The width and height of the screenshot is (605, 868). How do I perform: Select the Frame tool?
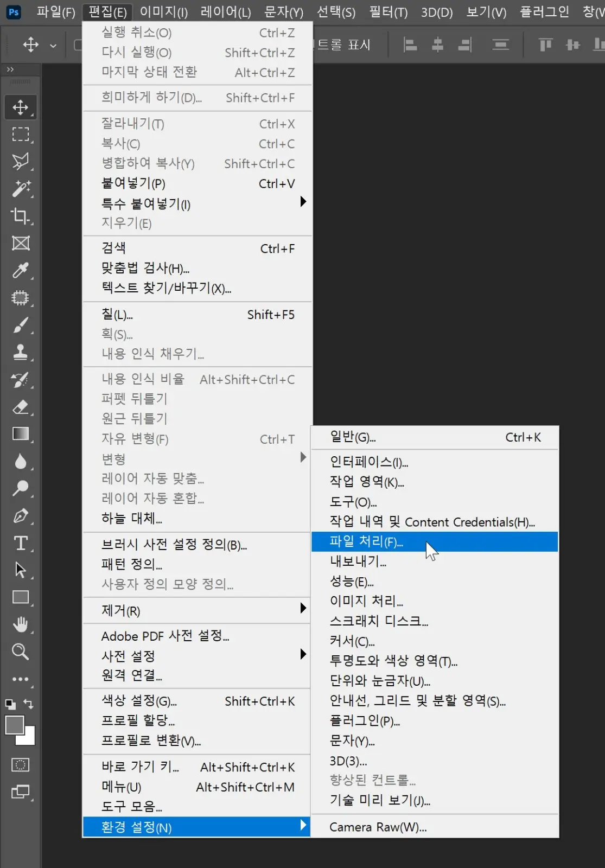[21, 243]
